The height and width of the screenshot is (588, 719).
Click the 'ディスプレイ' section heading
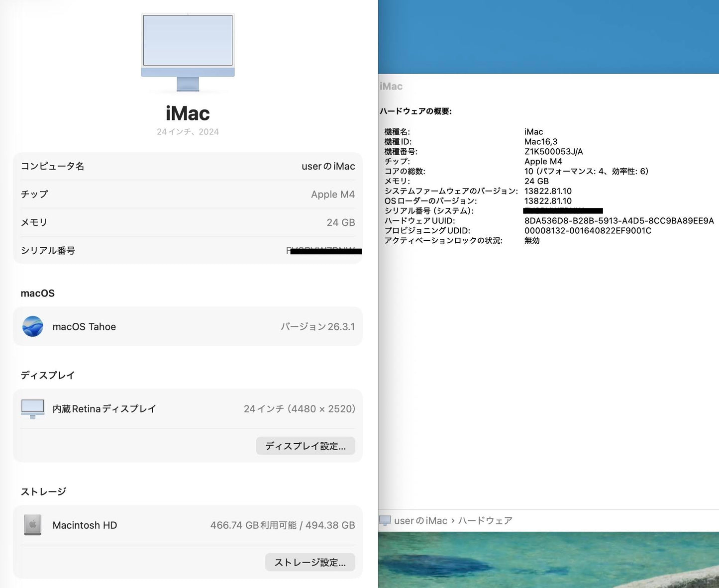point(48,375)
